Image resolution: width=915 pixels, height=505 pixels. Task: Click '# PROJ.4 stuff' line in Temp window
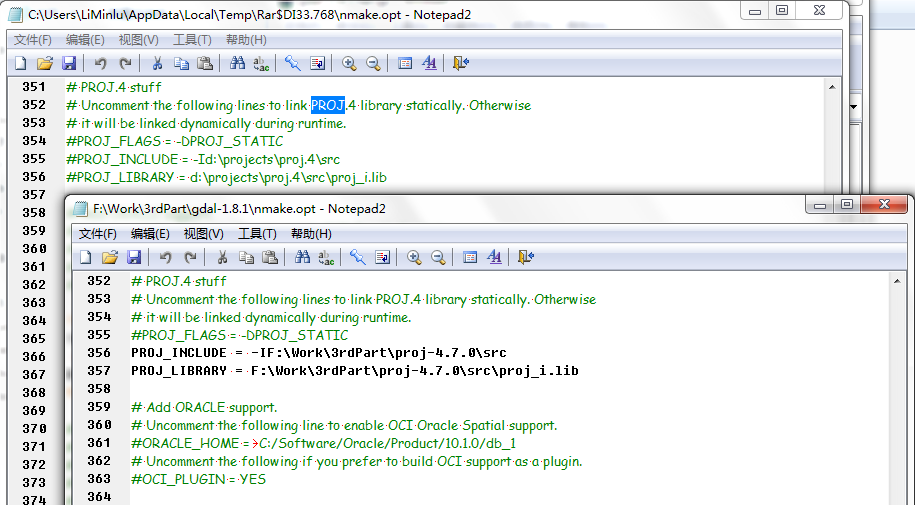point(114,87)
